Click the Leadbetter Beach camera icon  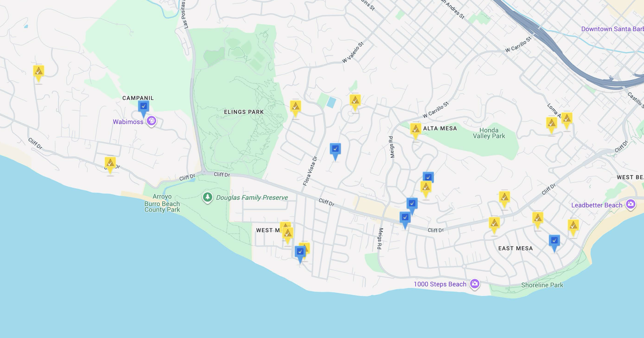pyautogui.click(x=631, y=204)
